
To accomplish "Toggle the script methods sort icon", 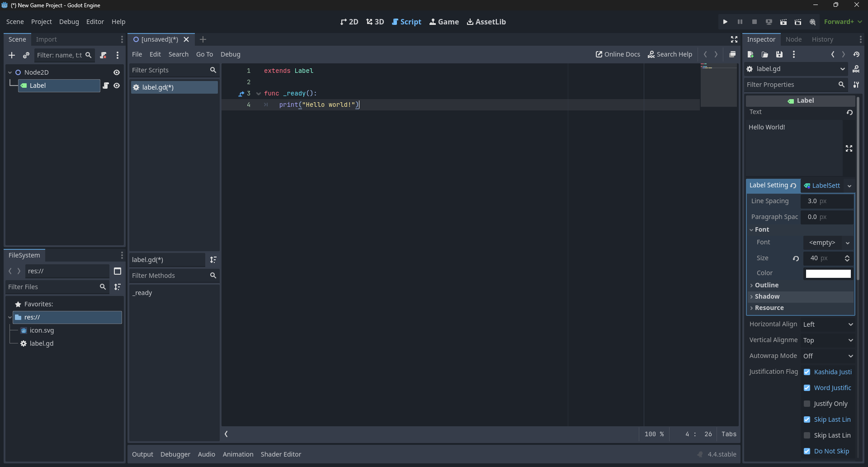I will pos(213,260).
